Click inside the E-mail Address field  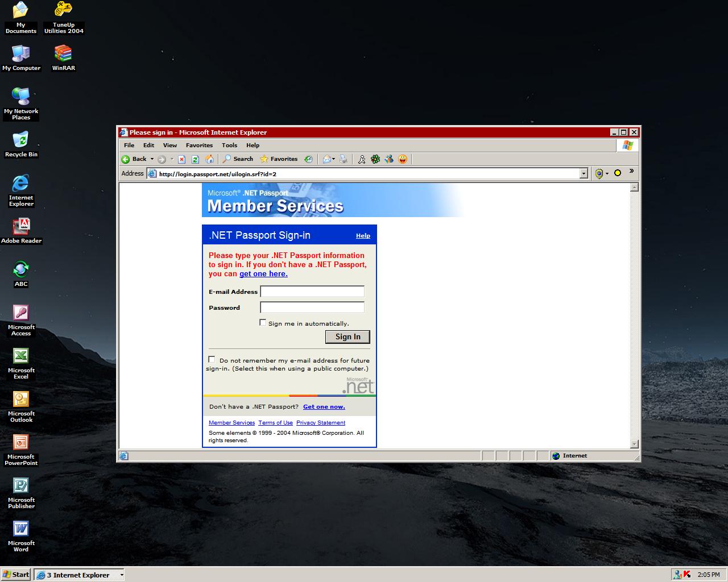point(312,291)
